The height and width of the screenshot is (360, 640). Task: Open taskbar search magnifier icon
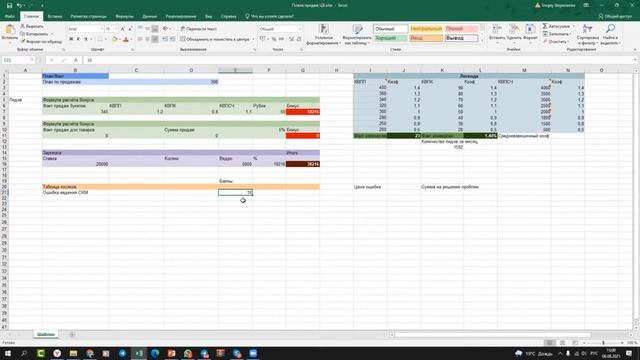pyautogui.click(x=24, y=353)
